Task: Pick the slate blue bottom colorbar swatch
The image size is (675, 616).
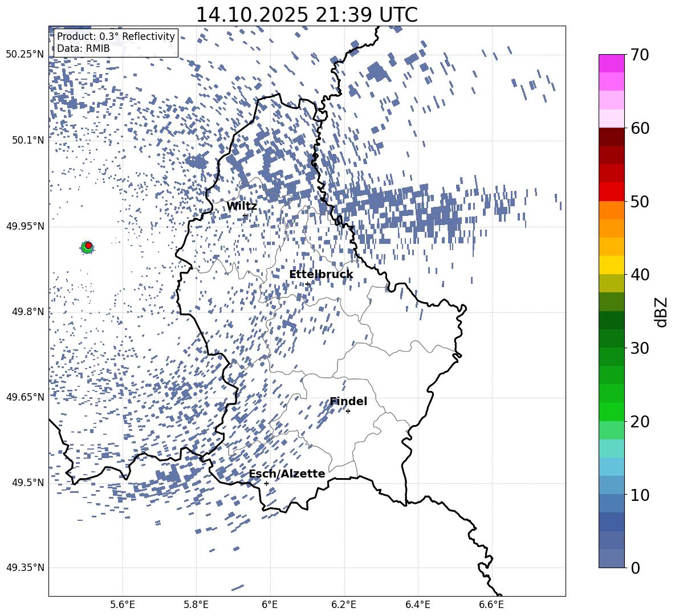Action: pos(611,558)
